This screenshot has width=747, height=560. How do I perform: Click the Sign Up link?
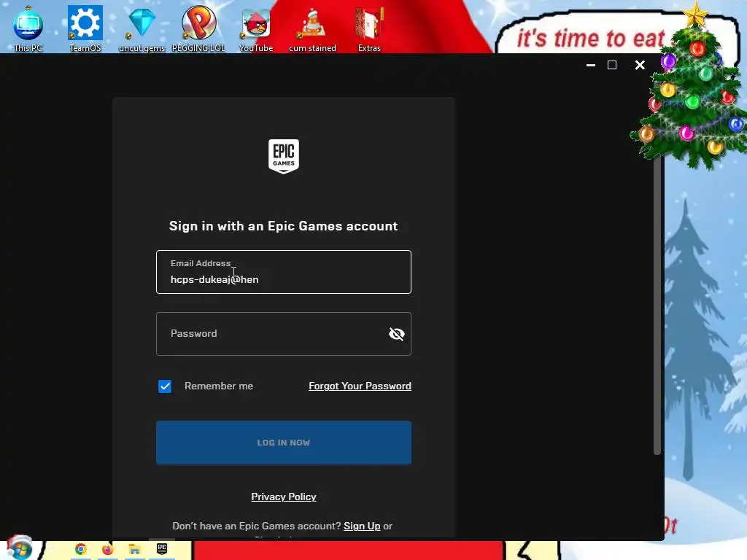tap(362, 526)
